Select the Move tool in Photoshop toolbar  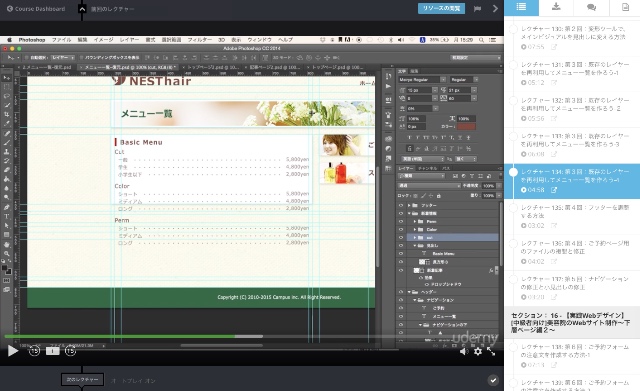tap(7, 78)
